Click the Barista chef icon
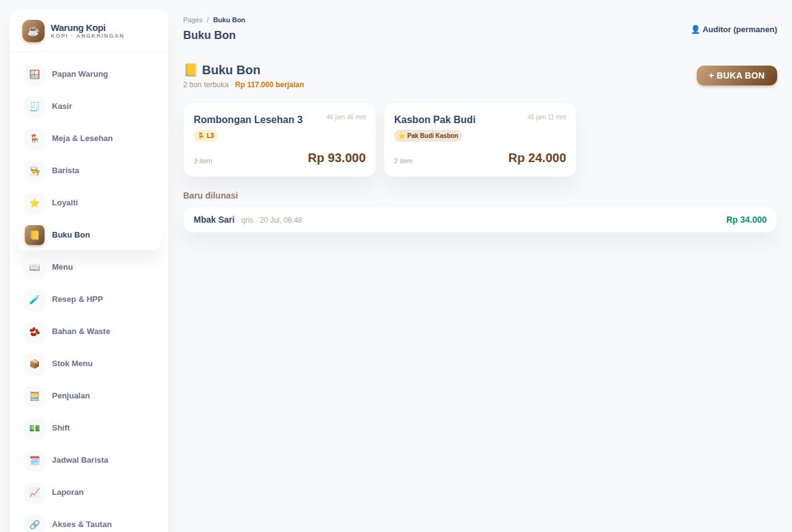 point(35,171)
